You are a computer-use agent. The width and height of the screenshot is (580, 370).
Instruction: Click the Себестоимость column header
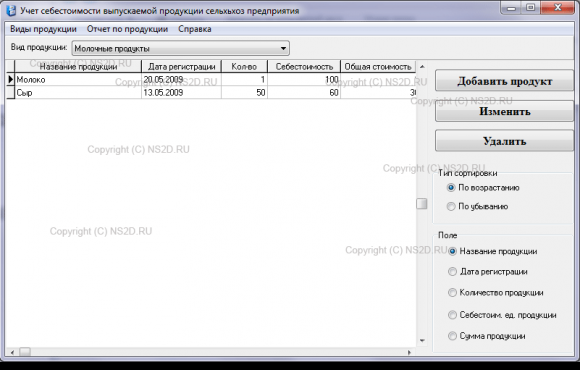[x=304, y=67]
